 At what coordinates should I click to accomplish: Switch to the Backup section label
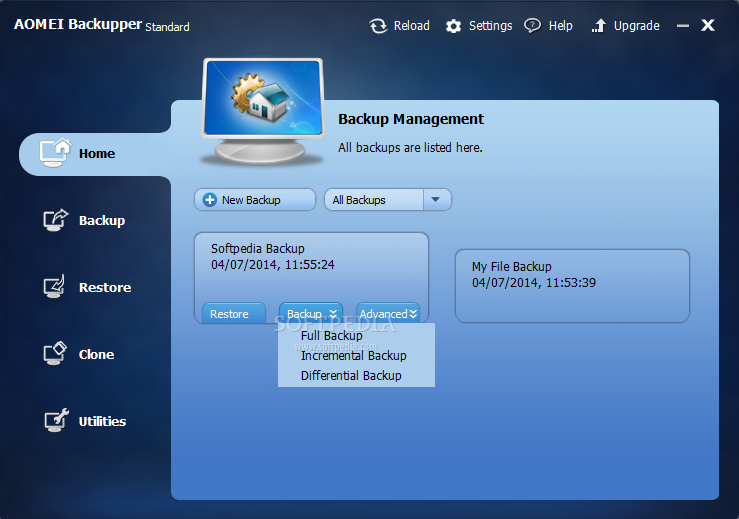coord(102,221)
